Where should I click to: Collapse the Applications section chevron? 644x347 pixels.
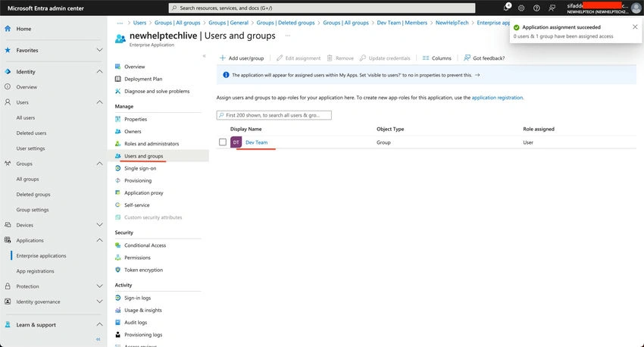click(x=99, y=240)
